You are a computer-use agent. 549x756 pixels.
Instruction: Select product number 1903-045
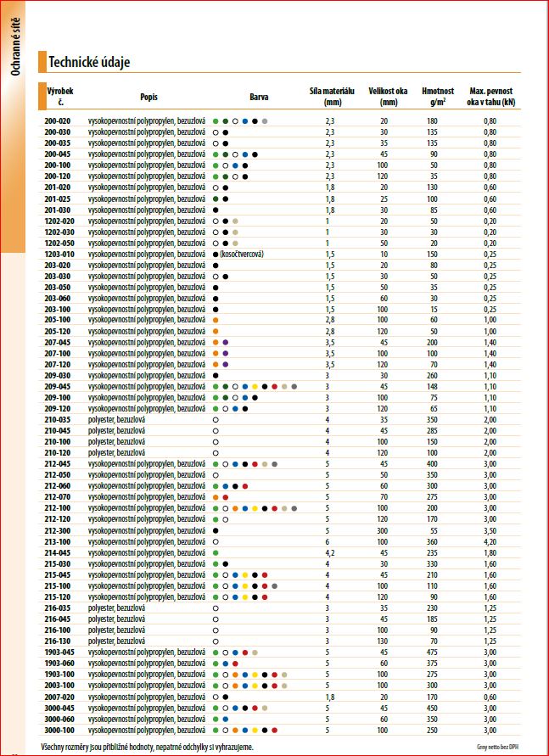click(59, 652)
